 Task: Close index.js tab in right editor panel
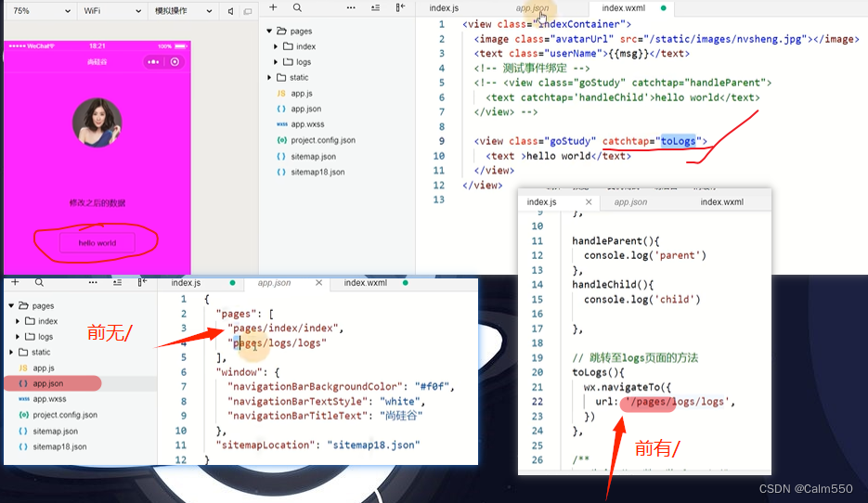pyautogui.click(x=589, y=202)
